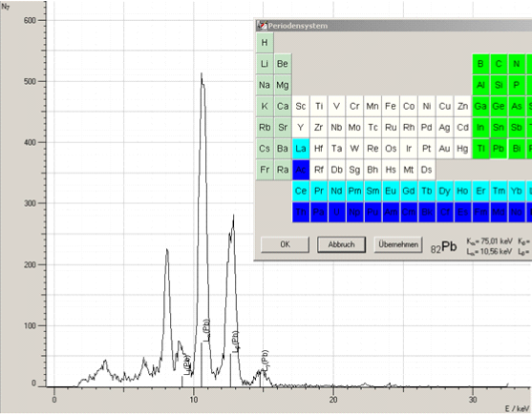
Task: Select nickel Ni element
Action: coord(427,107)
